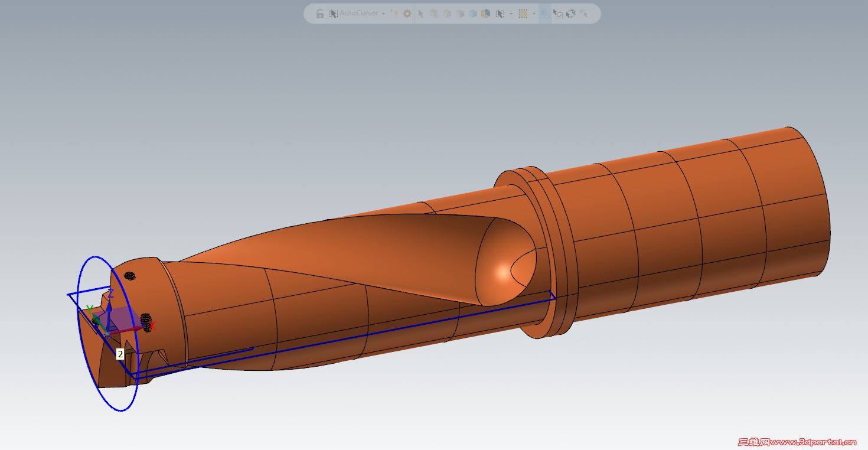Screen dimensions: 868x450
Task: Click the red X axis label on gnomon
Action: tap(152, 325)
